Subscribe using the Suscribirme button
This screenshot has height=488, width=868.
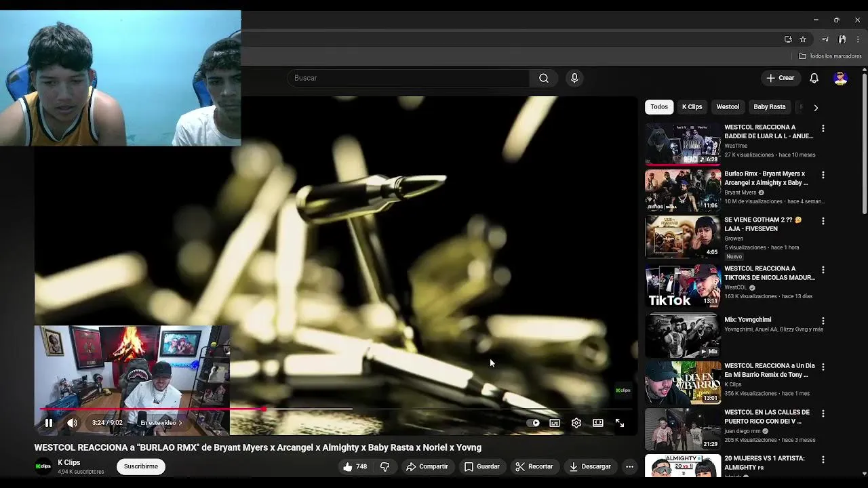(x=141, y=466)
